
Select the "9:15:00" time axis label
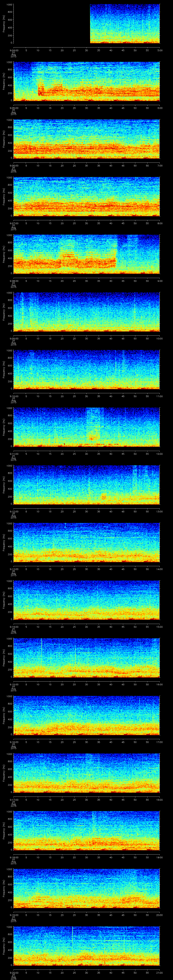[14, 684]
